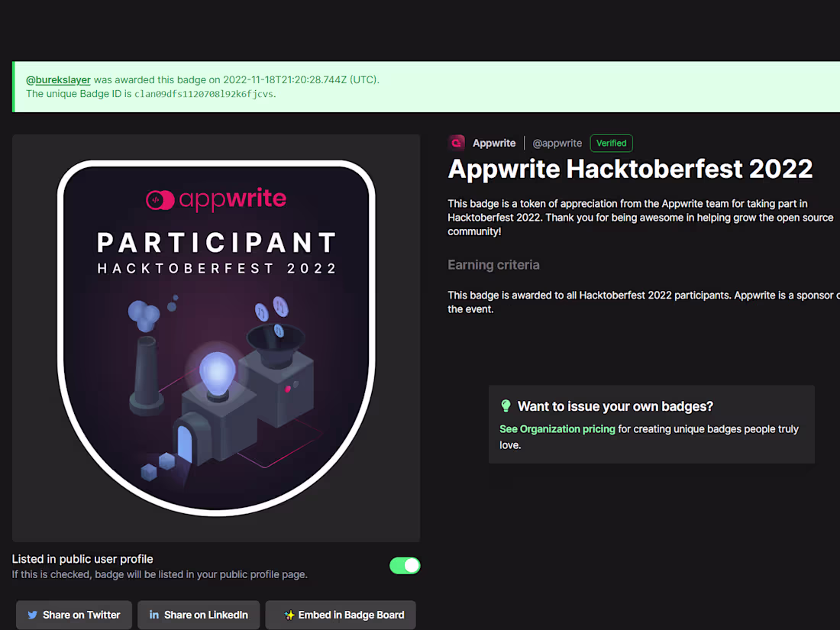Image resolution: width=840 pixels, height=630 pixels.
Task: Click the 'Listed in public user profile' label
Action: click(82, 559)
